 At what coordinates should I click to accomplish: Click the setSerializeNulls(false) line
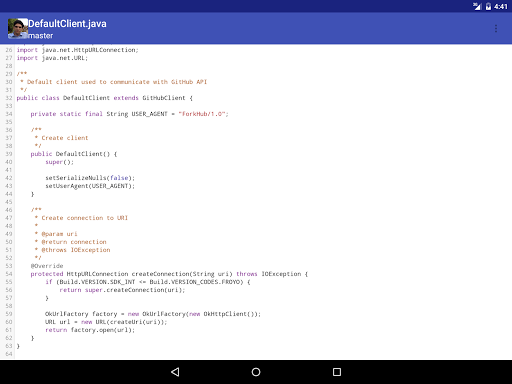coord(90,178)
